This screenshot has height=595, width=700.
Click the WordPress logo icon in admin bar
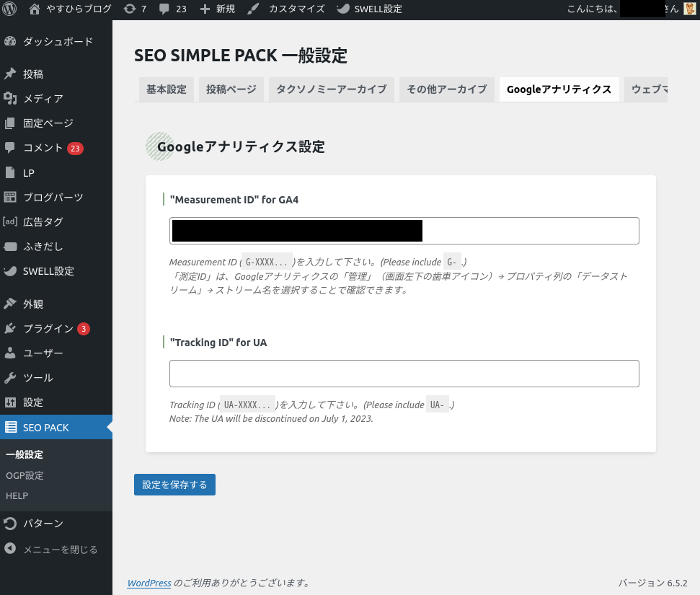point(10,9)
